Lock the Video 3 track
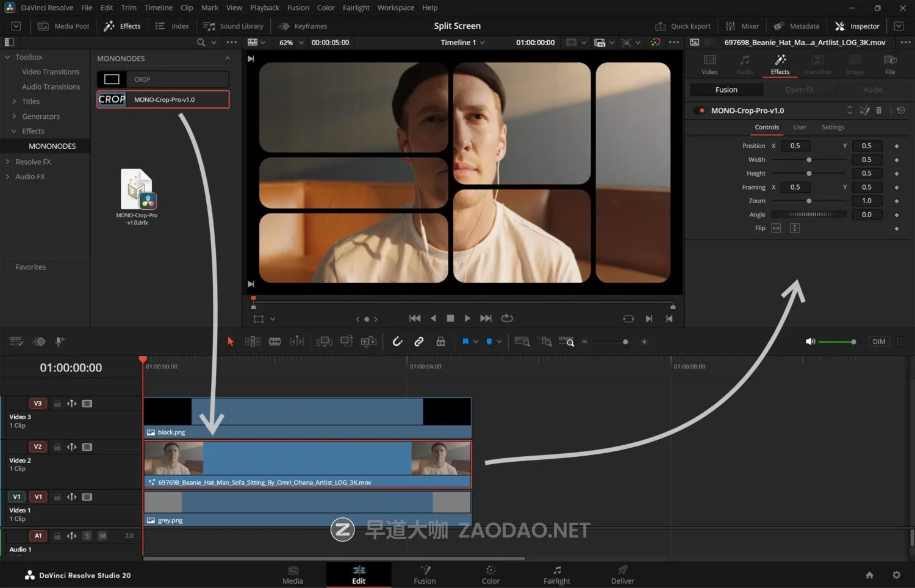The width and height of the screenshot is (915, 588). point(57,404)
